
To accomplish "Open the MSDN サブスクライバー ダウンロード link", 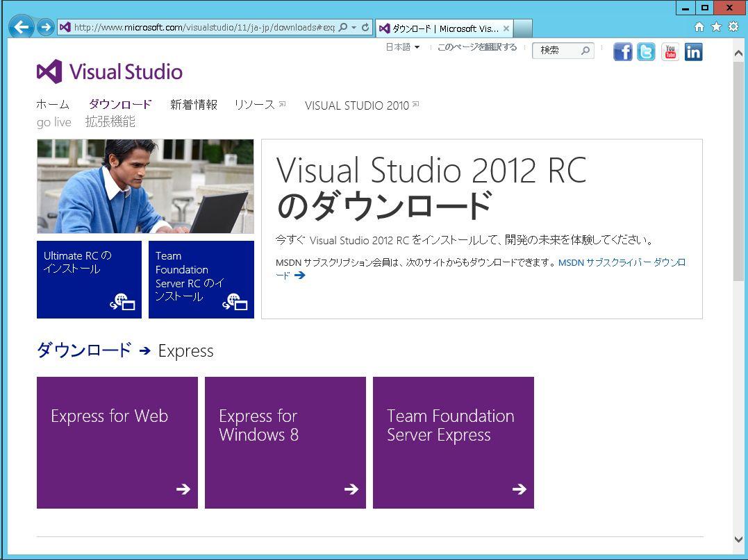I will pyautogui.click(x=622, y=262).
